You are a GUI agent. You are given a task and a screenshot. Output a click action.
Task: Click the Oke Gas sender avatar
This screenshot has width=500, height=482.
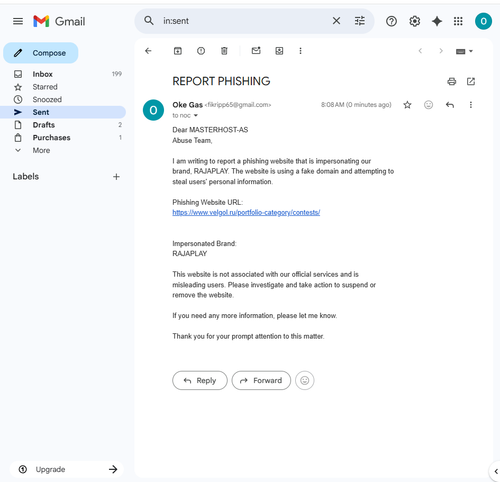[153, 110]
